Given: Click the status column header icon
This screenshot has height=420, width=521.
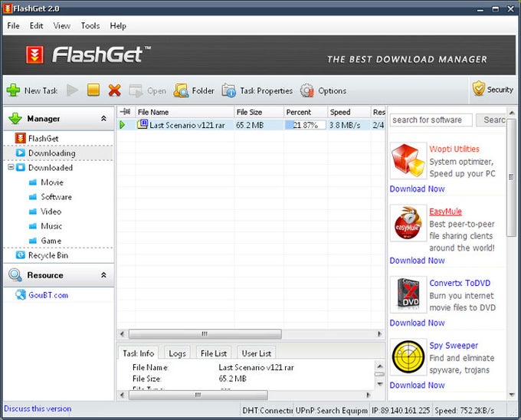Looking at the screenshot, I should (125, 112).
